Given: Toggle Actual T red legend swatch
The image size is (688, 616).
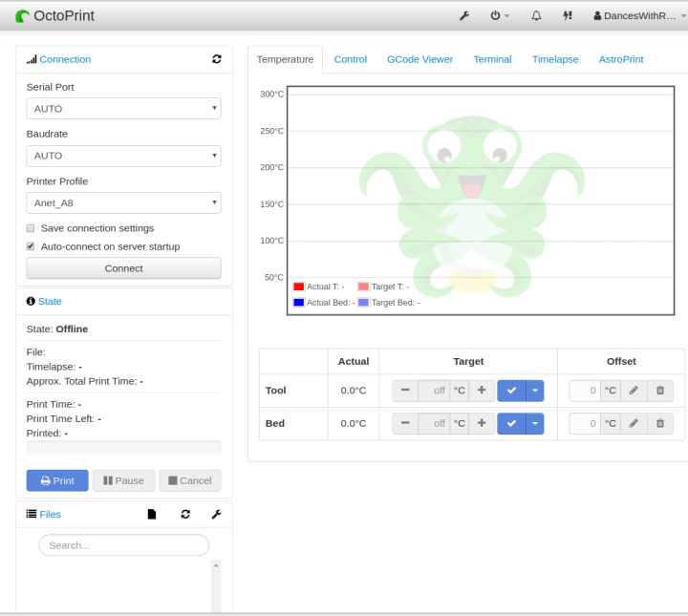Looking at the screenshot, I should pyautogui.click(x=299, y=287).
